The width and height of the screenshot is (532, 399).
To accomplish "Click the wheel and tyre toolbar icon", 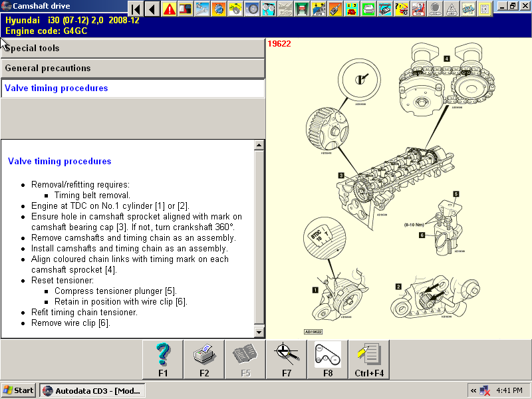I will (x=252, y=9).
